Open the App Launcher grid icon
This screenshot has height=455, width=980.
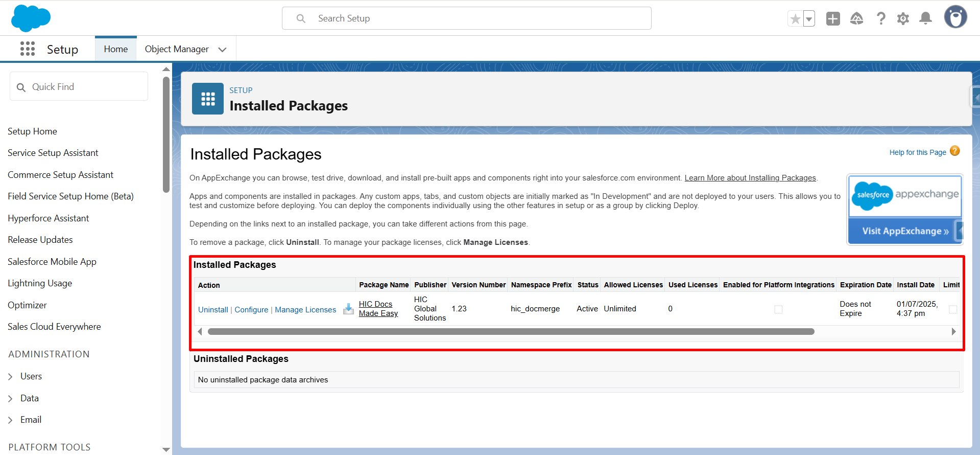click(28, 49)
